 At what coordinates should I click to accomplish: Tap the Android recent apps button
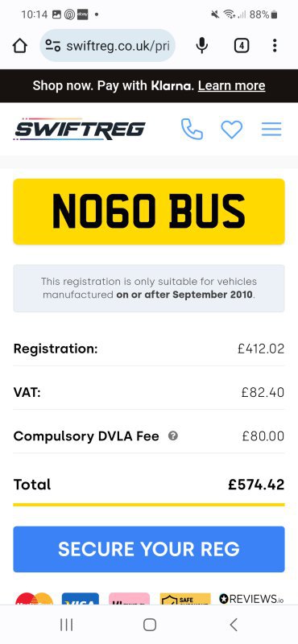point(66,625)
